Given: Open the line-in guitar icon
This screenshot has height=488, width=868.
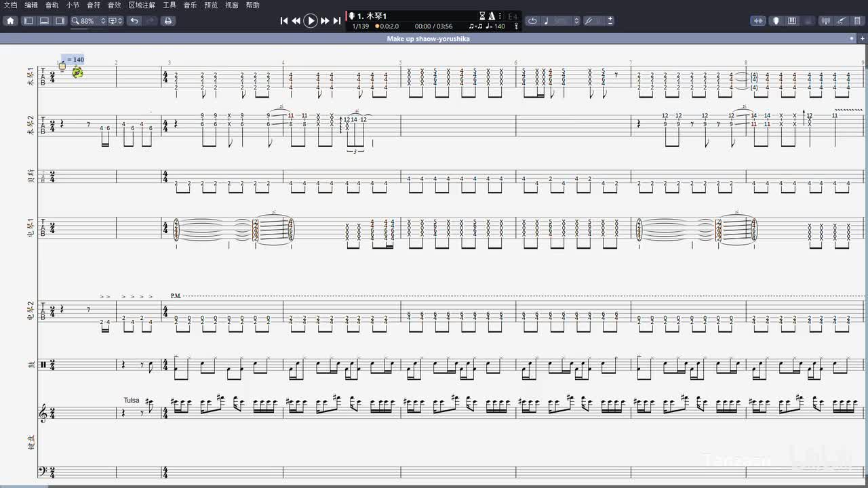Looking at the screenshot, I should point(841,21).
